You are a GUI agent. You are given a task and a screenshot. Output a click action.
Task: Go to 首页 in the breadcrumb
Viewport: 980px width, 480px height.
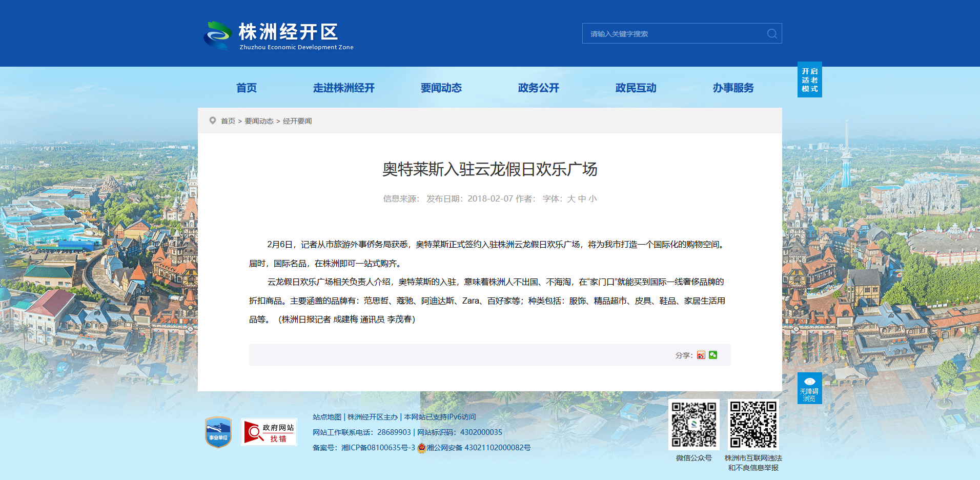pyautogui.click(x=228, y=121)
